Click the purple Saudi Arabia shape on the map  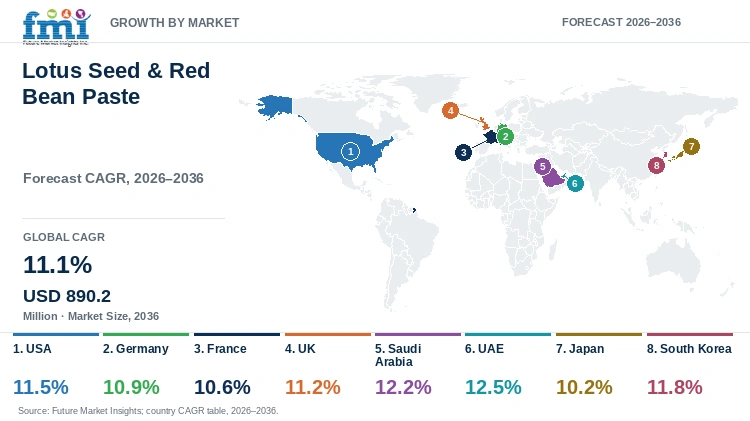pyautogui.click(x=553, y=178)
